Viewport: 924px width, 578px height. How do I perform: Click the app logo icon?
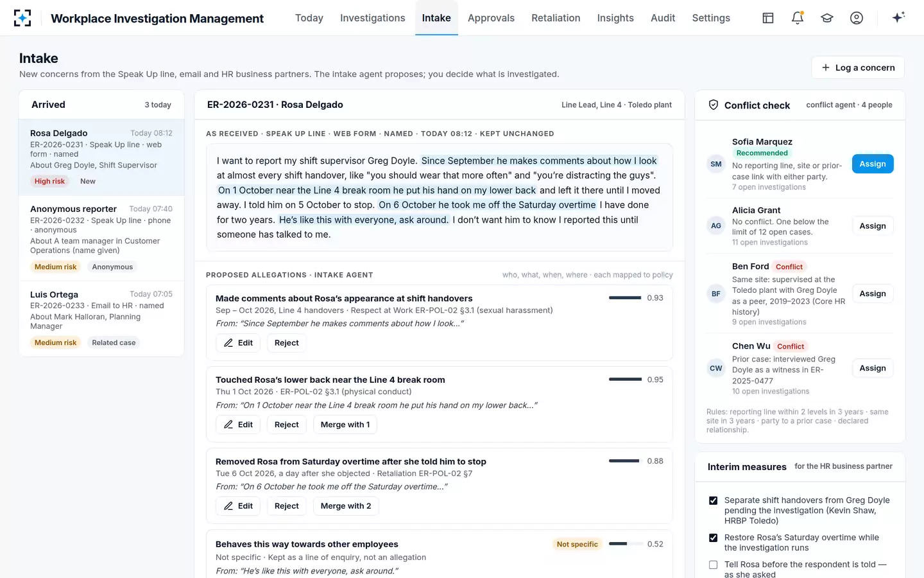22,18
